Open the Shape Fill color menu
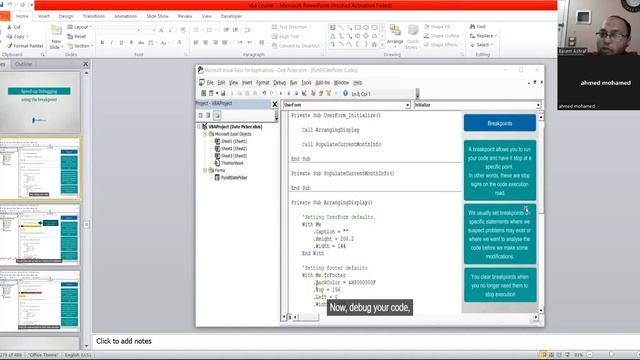Screen dimensions: 640x360 [439, 27]
